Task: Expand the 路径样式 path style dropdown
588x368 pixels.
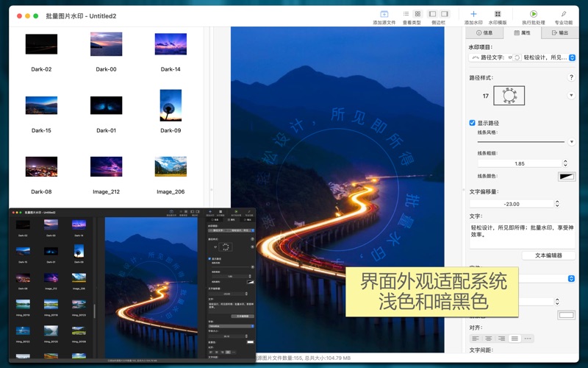Action: pyautogui.click(x=571, y=96)
